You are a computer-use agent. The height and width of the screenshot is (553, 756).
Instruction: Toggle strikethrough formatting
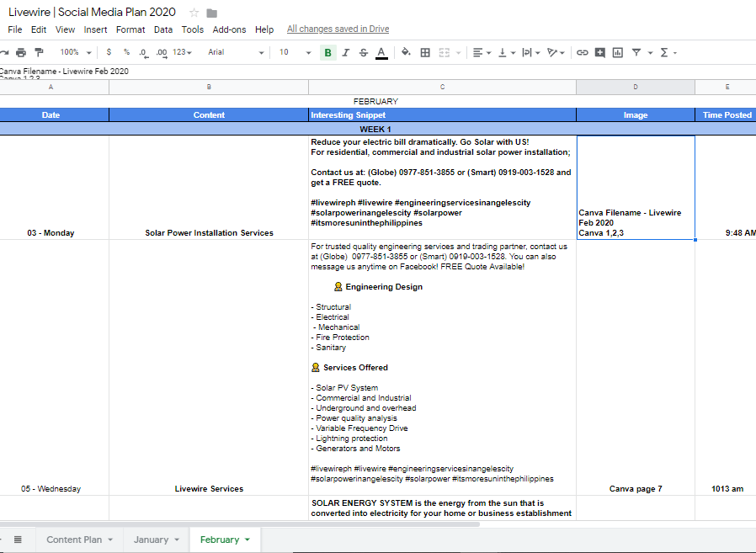point(364,52)
